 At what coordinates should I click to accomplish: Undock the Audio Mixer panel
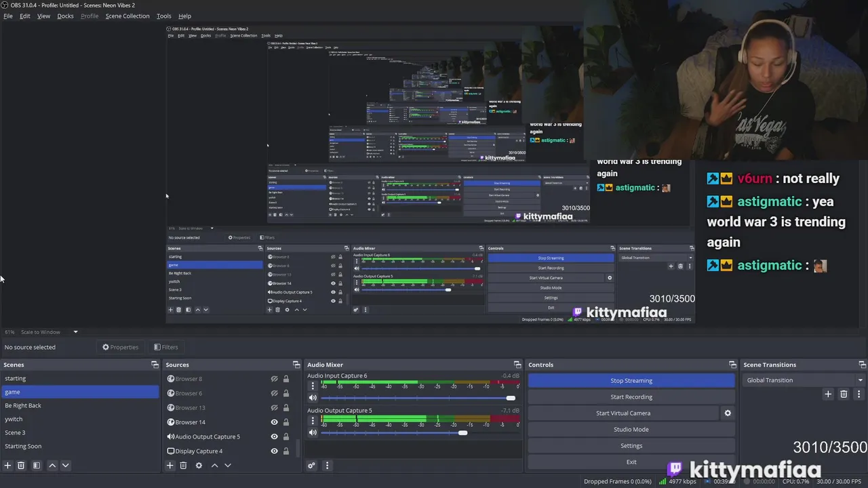[517, 365]
